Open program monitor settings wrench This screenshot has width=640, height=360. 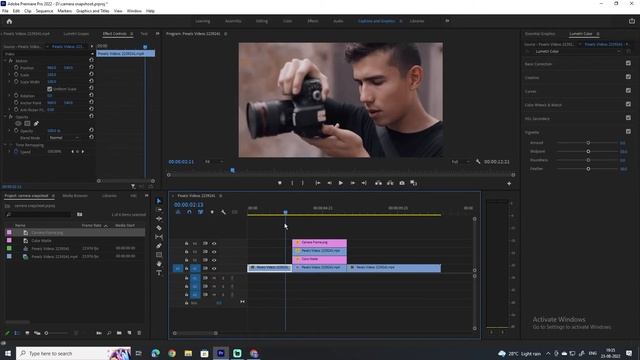(x=478, y=162)
